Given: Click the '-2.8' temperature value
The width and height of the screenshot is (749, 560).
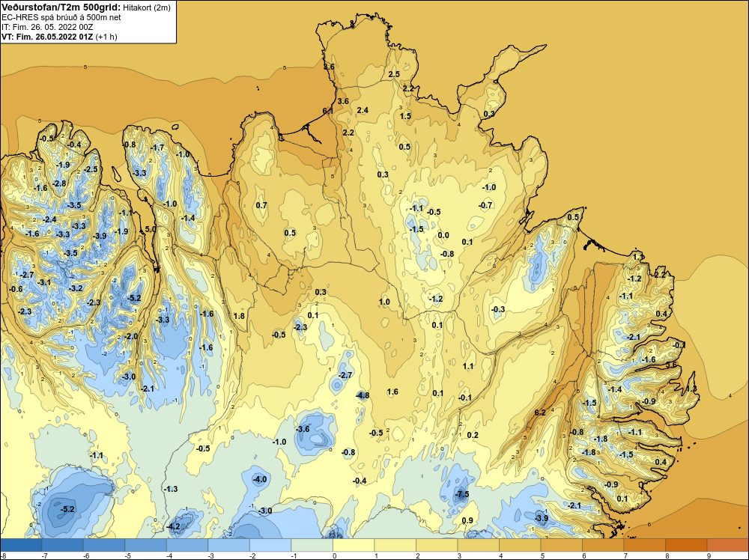Looking at the screenshot, I should click(59, 184).
